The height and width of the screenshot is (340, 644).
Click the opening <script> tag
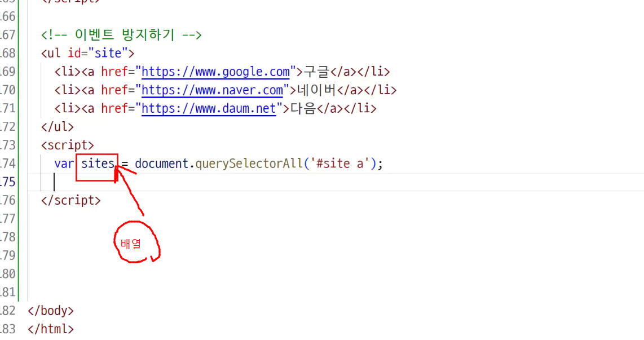(x=67, y=145)
